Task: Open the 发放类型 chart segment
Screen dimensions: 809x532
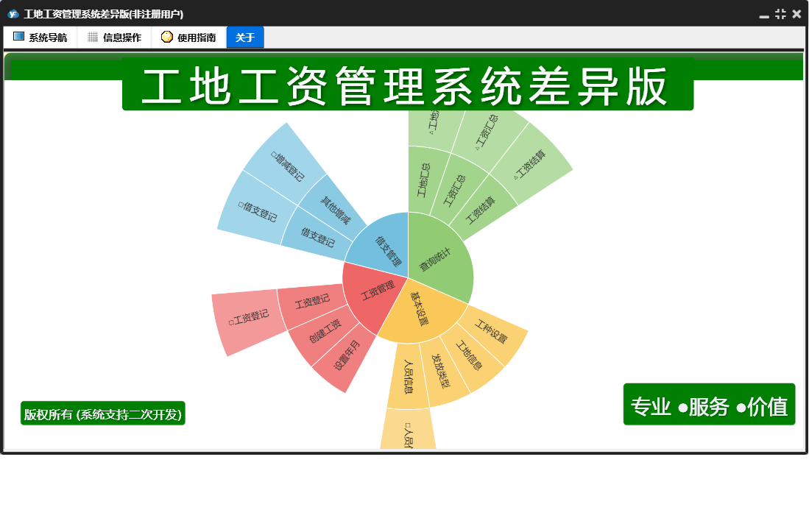Action: pyautogui.click(x=440, y=371)
